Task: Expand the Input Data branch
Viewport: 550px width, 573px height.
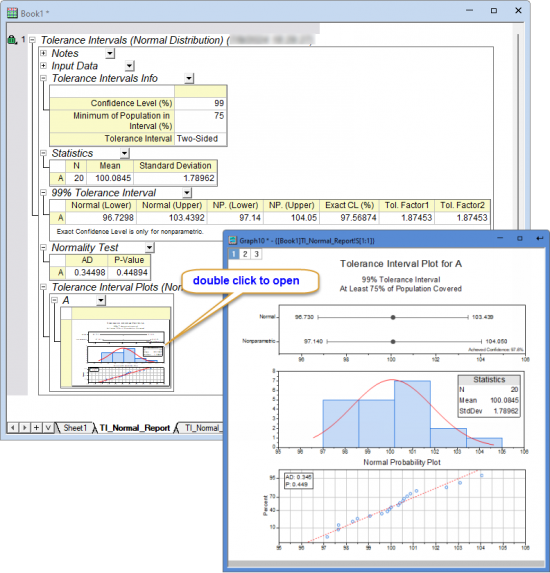Action: click(43, 66)
